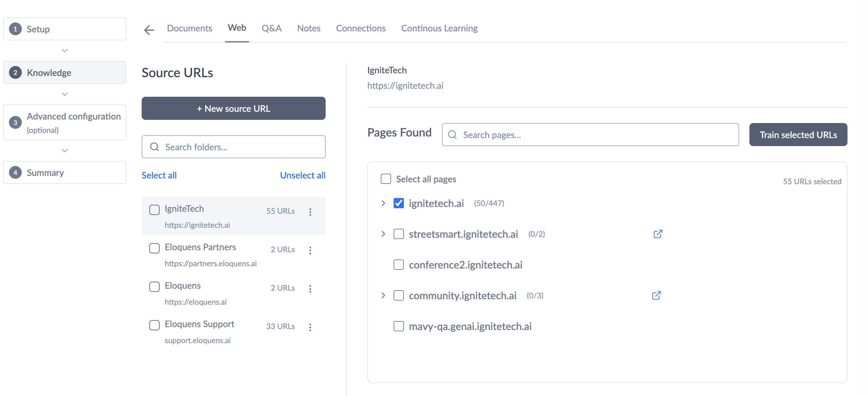Click the https://eloquens.ai URL text
This screenshot has height=396, width=868.
[x=196, y=302]
